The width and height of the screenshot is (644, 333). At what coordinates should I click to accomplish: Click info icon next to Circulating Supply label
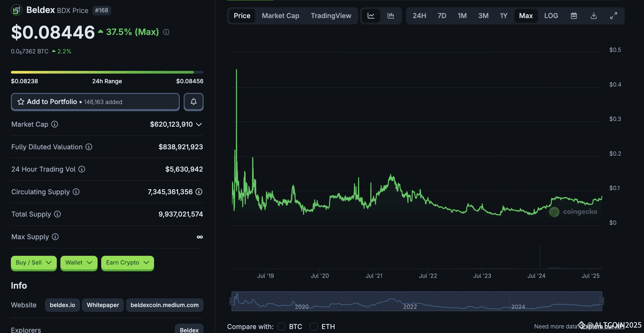point(76,192)
